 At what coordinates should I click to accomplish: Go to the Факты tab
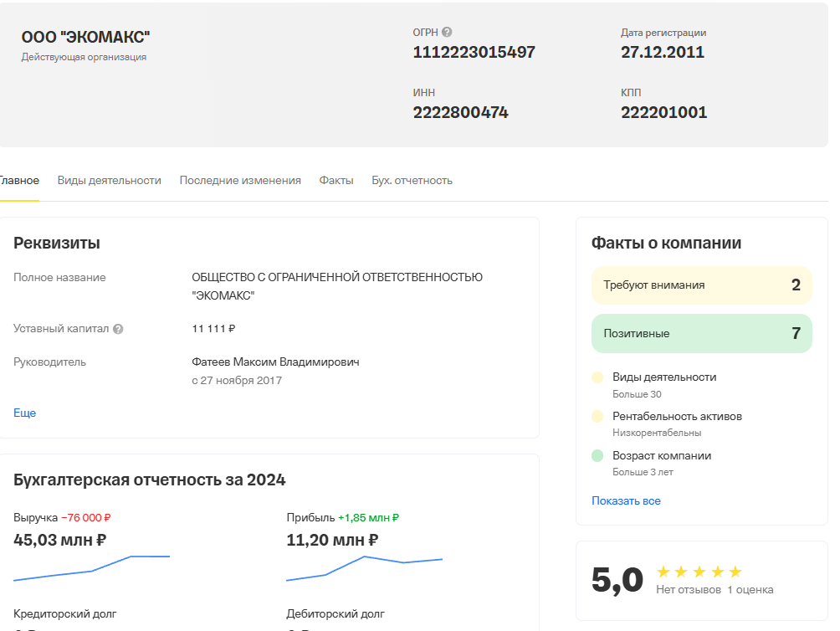point(336,180)
